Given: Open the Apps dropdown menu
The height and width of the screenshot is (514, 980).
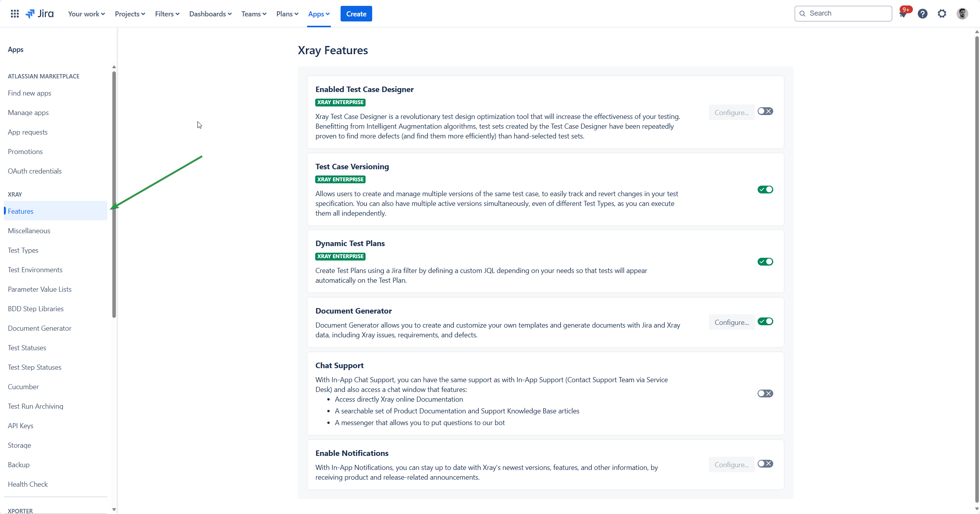Looking at the screenshot, I should [319, 14].
